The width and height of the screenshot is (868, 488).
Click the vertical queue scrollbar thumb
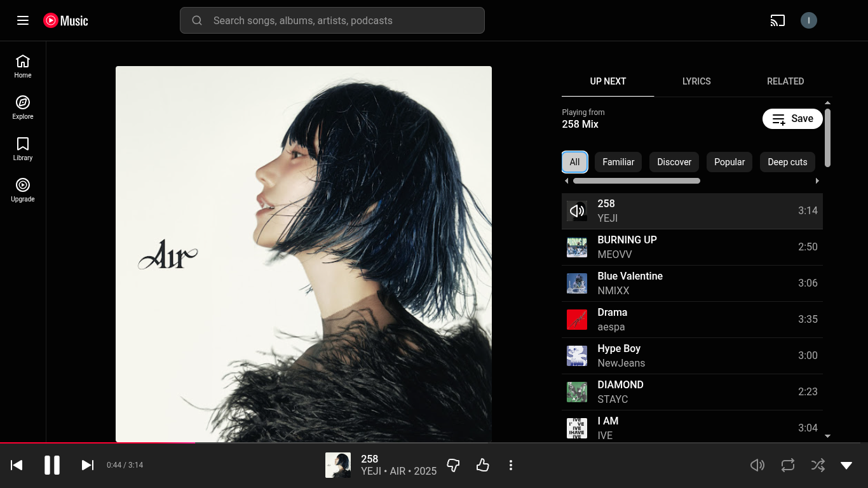pyautogui.click(x=827, y=138)
